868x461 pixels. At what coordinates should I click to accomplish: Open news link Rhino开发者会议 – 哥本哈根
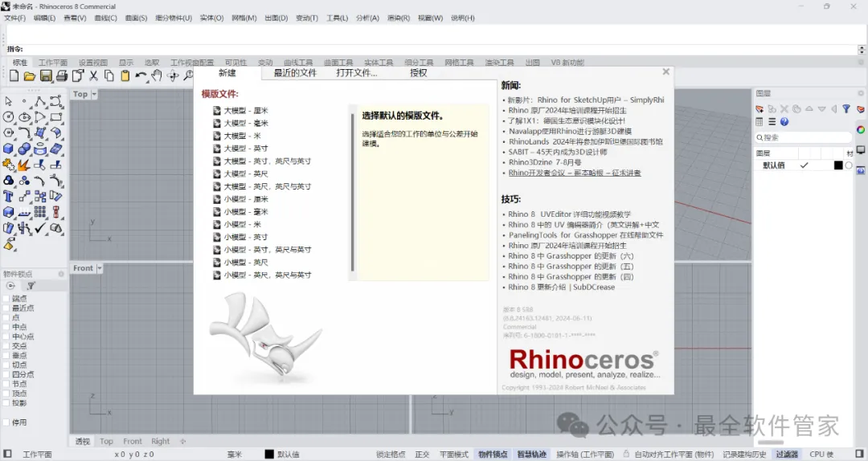pos(575,173)
